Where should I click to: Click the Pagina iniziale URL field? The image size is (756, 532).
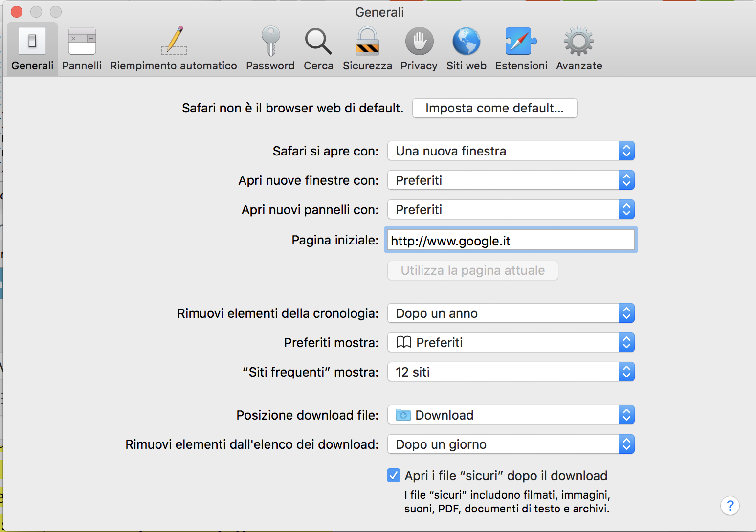point(511,240)
